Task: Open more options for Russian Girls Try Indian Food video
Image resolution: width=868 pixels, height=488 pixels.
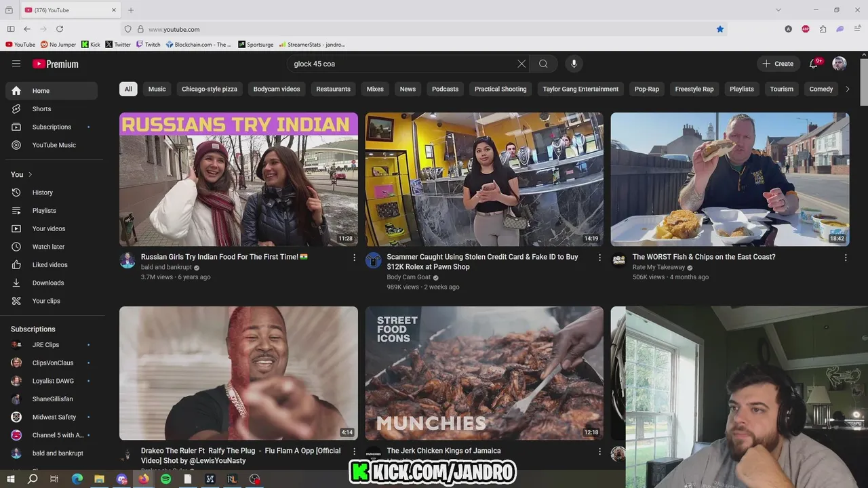Action: click(x=354, y=258)
